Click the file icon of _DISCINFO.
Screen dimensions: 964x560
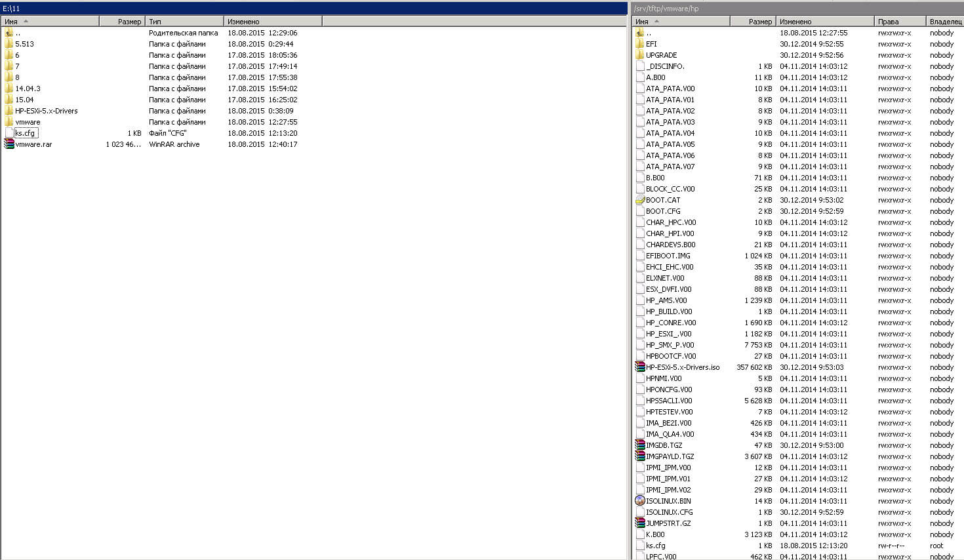click(x=640, y=66)
